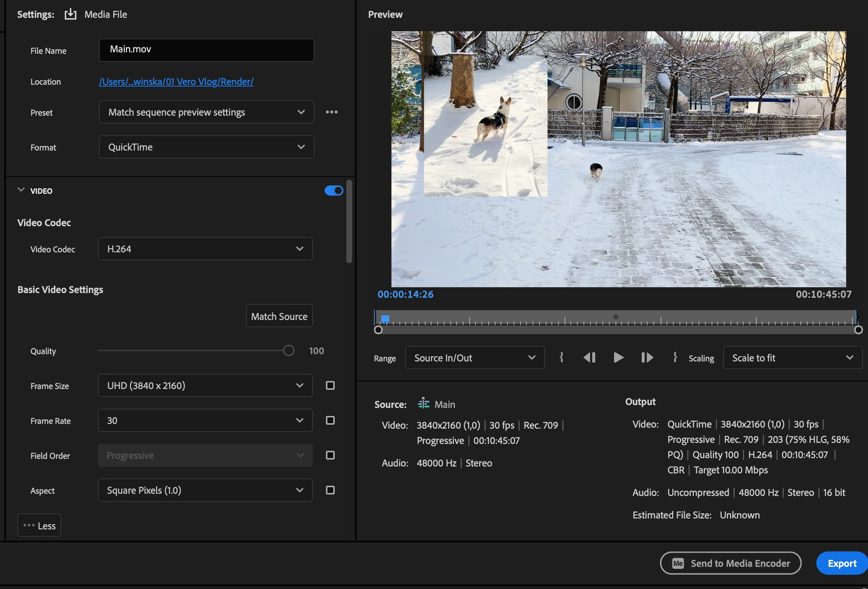
Task: Click the Quality slider handle
Action: tap(289, 351)
